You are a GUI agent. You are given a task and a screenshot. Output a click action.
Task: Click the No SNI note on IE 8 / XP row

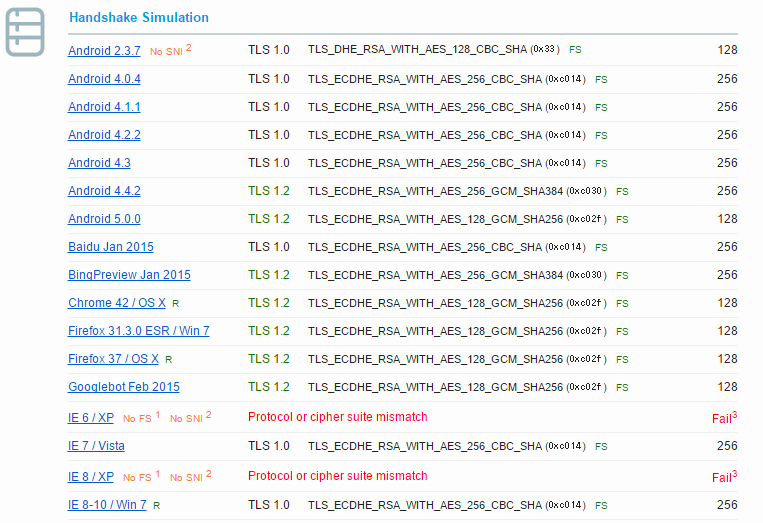tap(190, 477)
